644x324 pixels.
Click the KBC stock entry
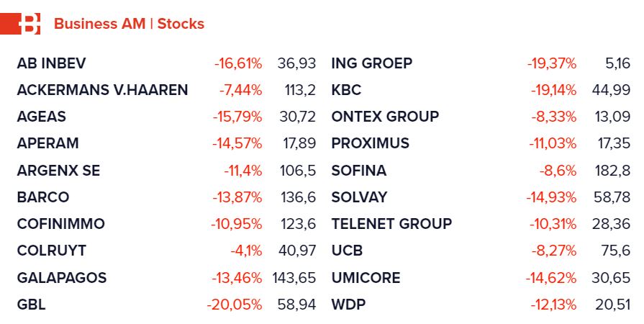point(346,90)
